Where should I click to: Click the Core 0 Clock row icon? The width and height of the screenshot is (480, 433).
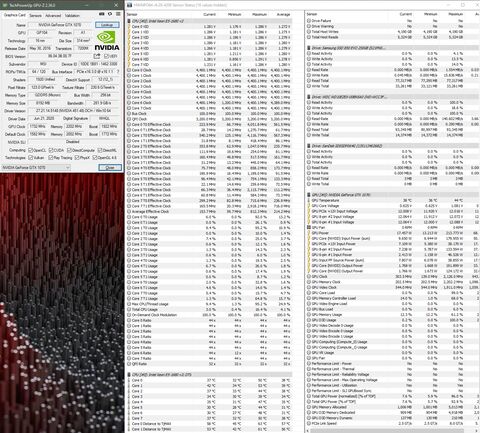(129, 70)
